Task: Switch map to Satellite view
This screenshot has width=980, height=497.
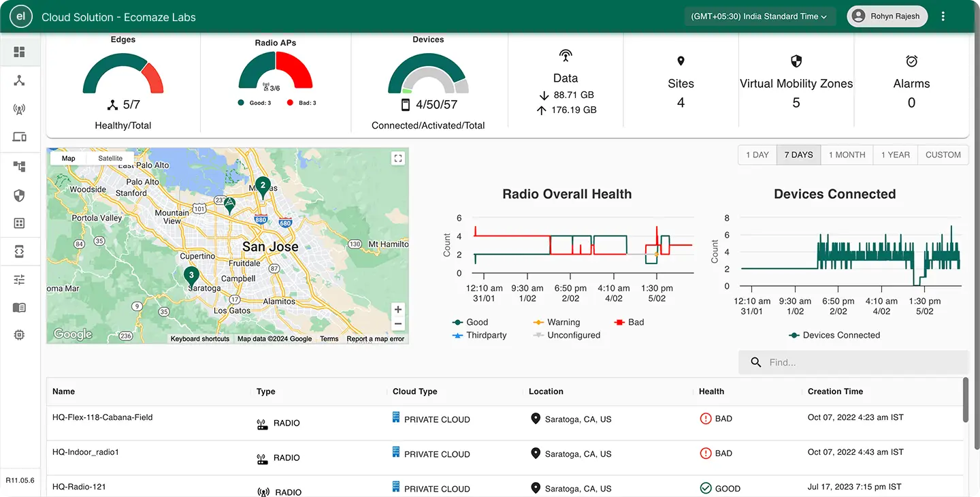Action: [x=110, y=158]
